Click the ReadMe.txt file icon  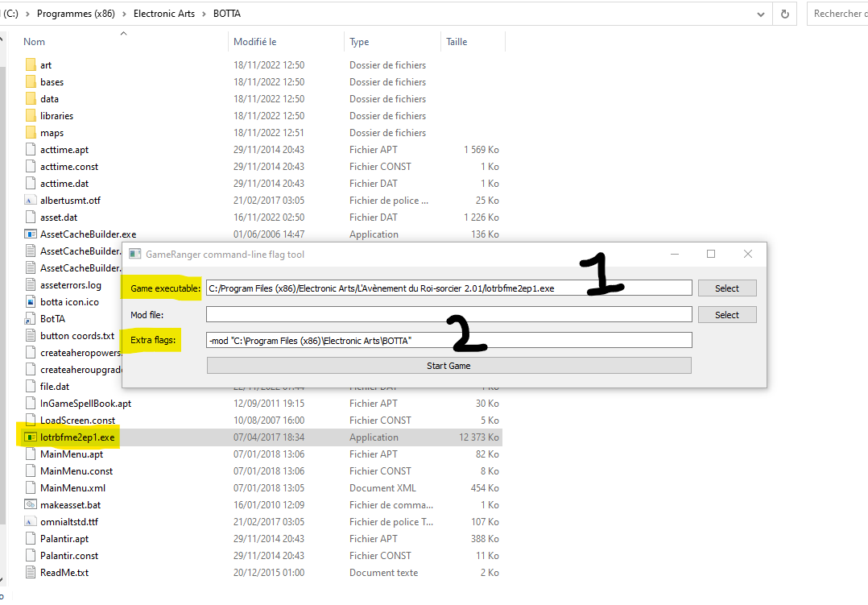[x=31, y=572]
